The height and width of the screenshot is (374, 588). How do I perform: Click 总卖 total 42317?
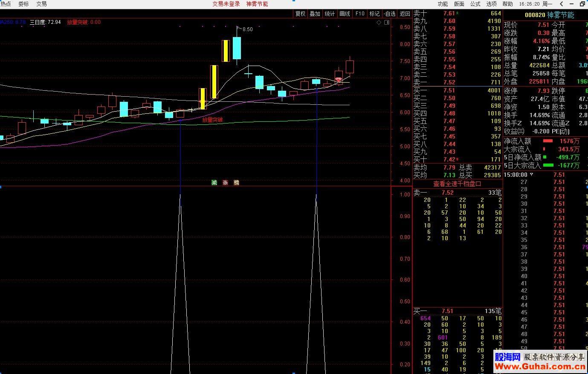pyautogui.click(x=492, y=168)
